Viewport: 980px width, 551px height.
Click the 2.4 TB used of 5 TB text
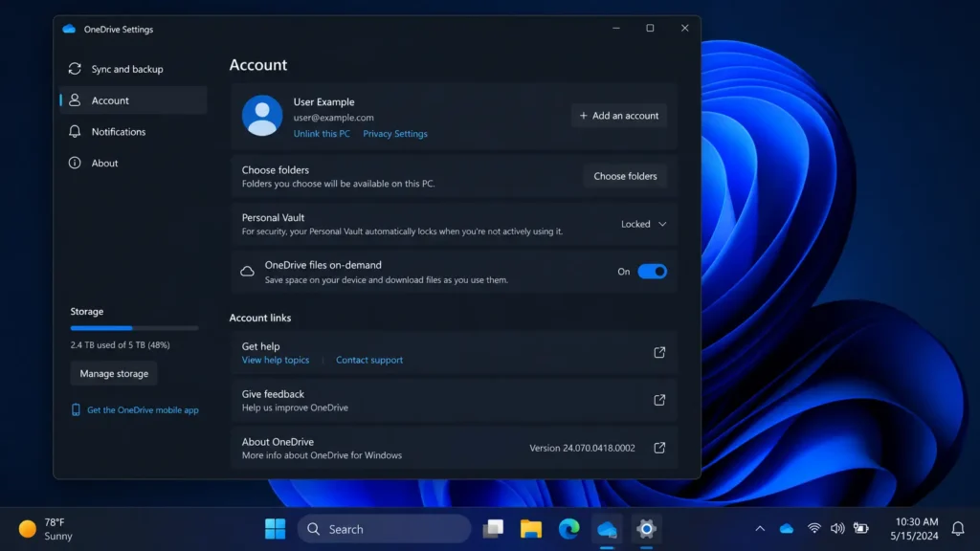[120, 344]
